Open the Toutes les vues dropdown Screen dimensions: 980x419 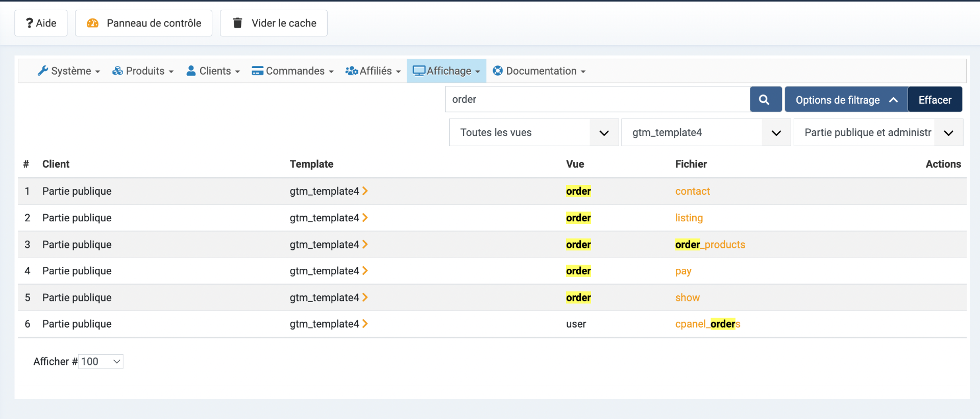tap(533, 133)
